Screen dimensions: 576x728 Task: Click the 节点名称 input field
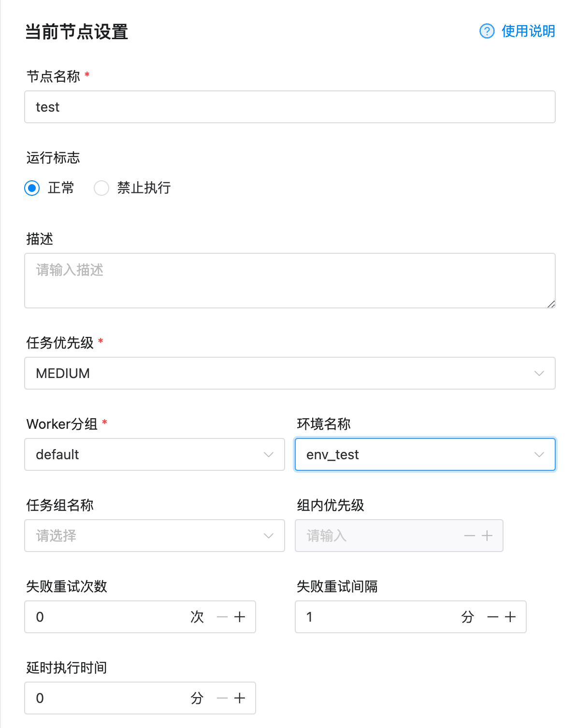tap(290, 107)
